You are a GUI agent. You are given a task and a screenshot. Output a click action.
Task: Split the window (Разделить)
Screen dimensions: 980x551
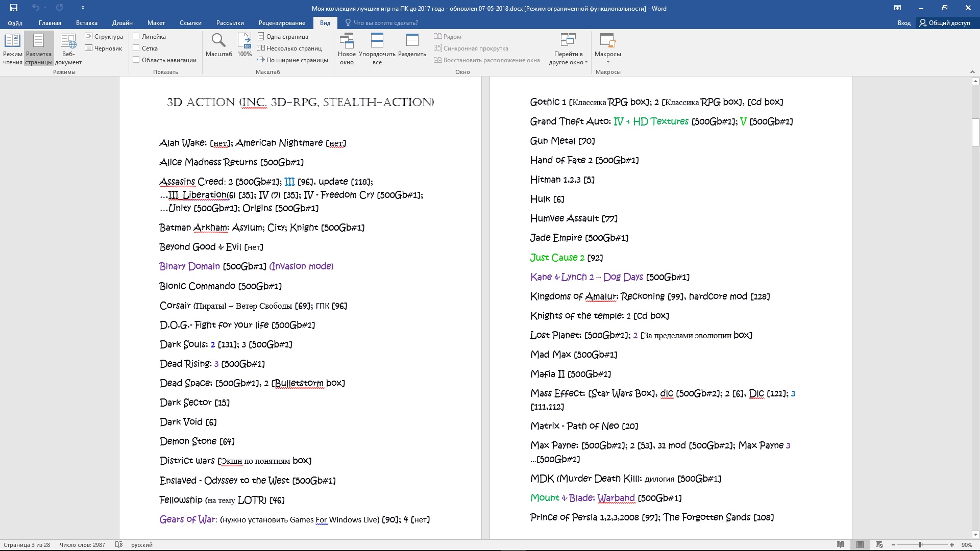point(412,45)
